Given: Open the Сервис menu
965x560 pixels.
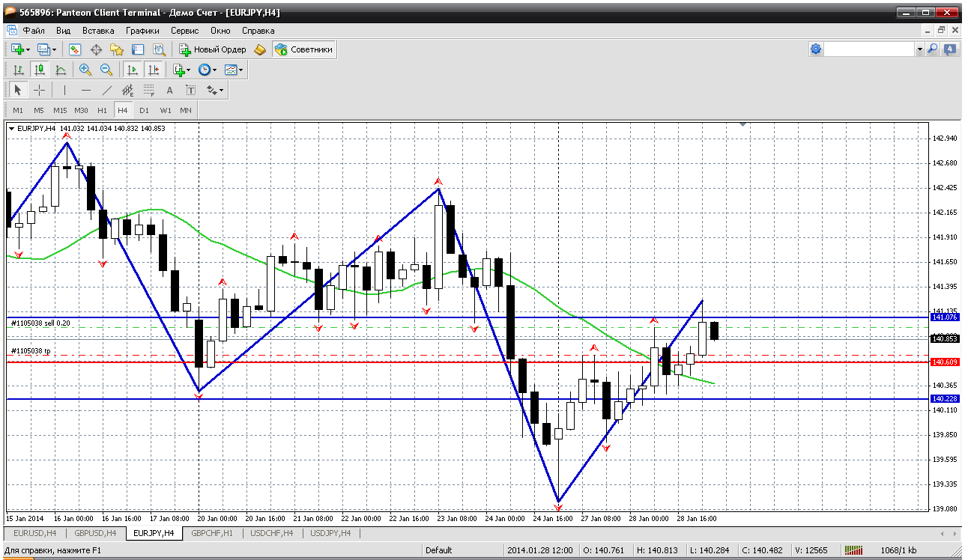Looking at the screenshot, I should coord(184,31).
